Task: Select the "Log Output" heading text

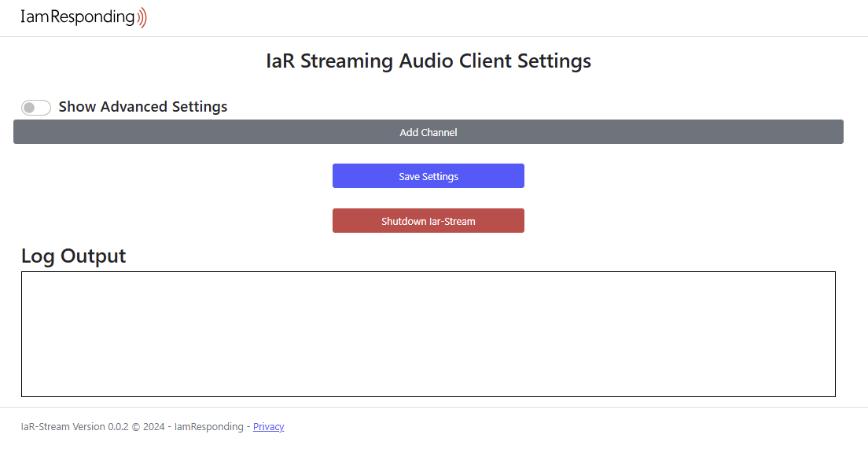Action: [x=74, y=256]
